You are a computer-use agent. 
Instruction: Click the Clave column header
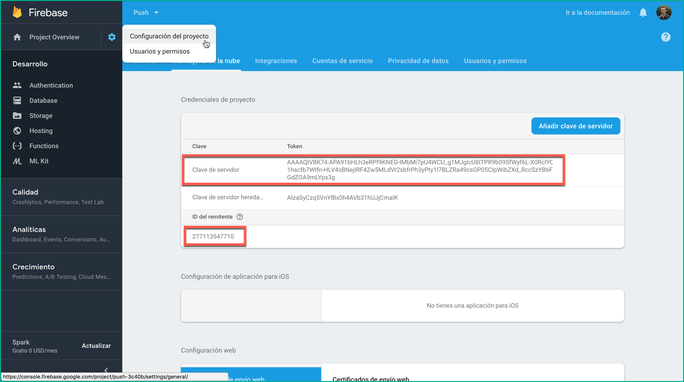(199, 146)
